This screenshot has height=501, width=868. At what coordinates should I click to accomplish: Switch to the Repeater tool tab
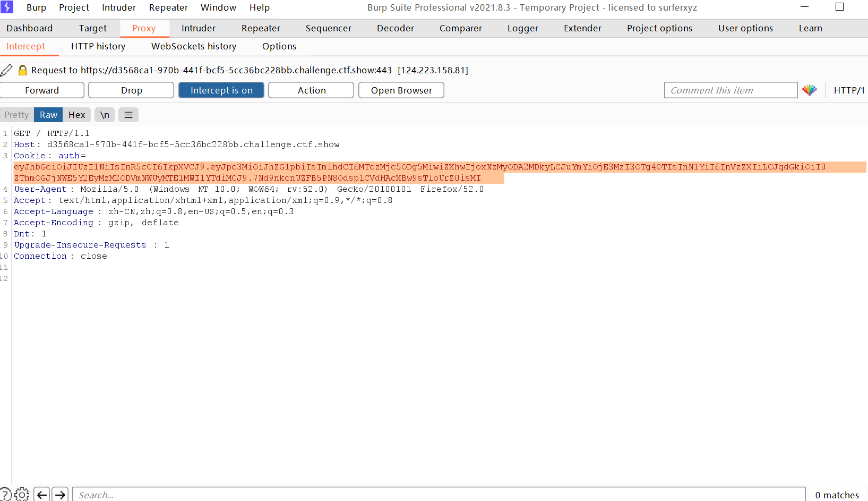point(261,28)
